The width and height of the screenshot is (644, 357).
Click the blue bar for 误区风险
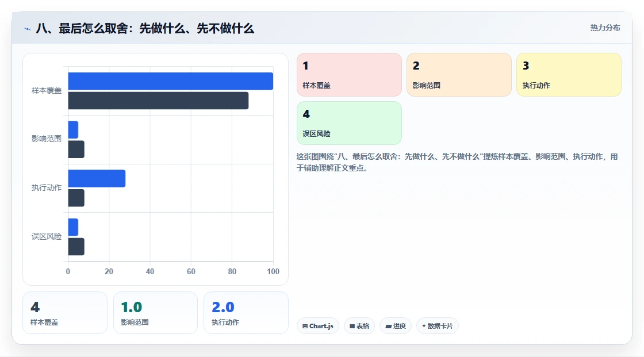point(73,227)
